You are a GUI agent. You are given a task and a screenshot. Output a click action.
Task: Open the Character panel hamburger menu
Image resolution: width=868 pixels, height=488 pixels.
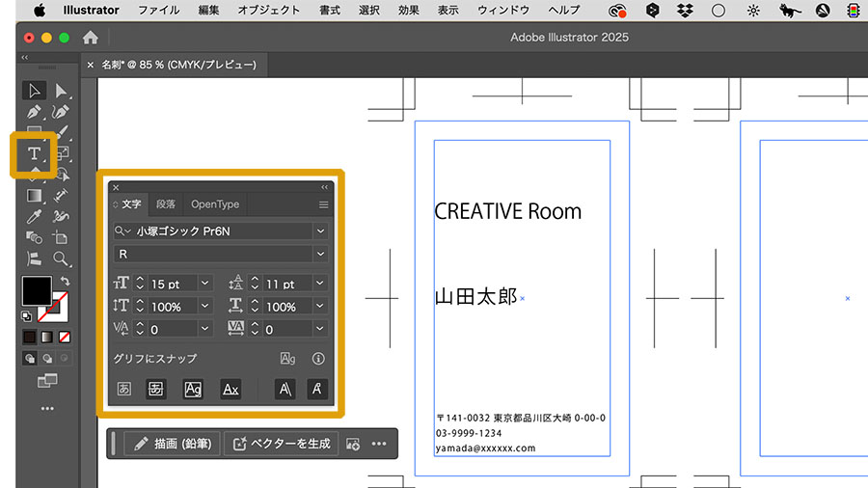[x=324, y=204]
